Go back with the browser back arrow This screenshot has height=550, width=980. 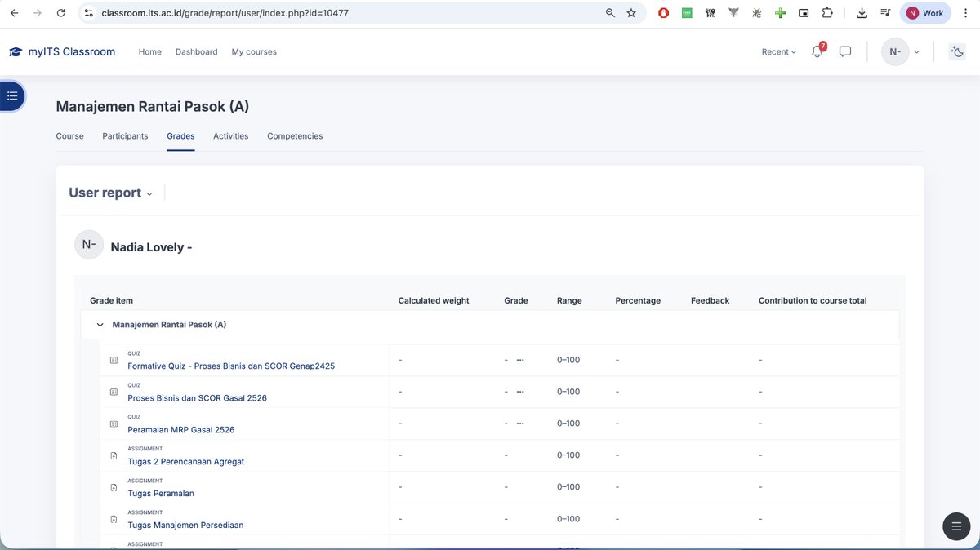[14, 13]
